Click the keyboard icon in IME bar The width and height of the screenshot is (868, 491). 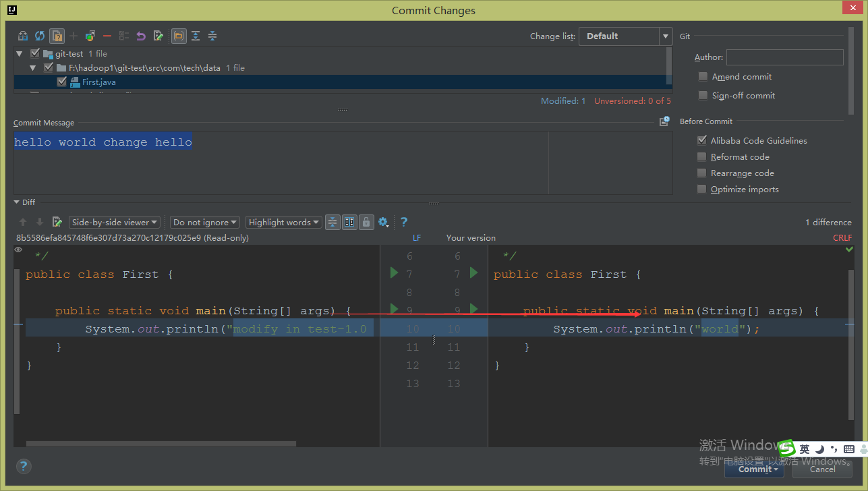coord(849,449)
